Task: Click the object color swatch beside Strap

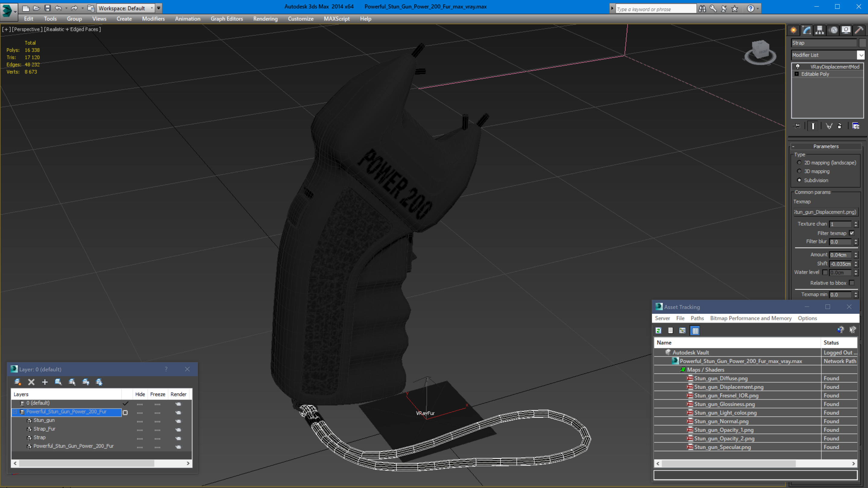Action: pos(862,43)
